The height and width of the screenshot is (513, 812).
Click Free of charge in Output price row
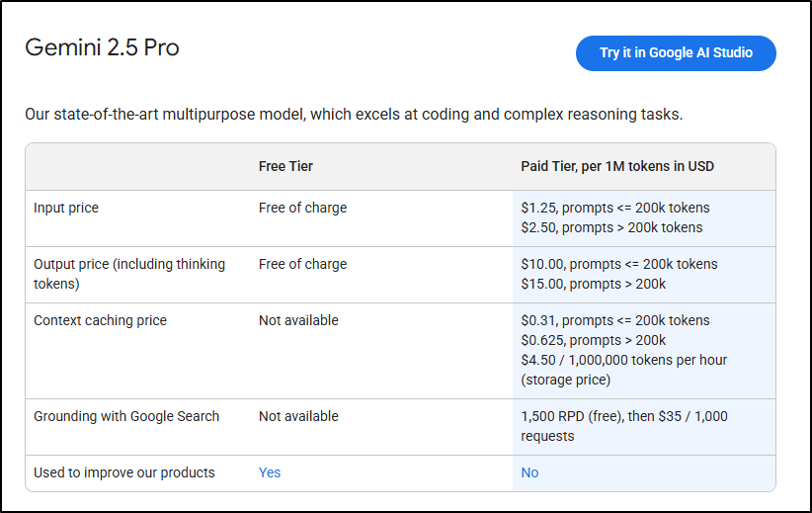(x=303, y=264)
